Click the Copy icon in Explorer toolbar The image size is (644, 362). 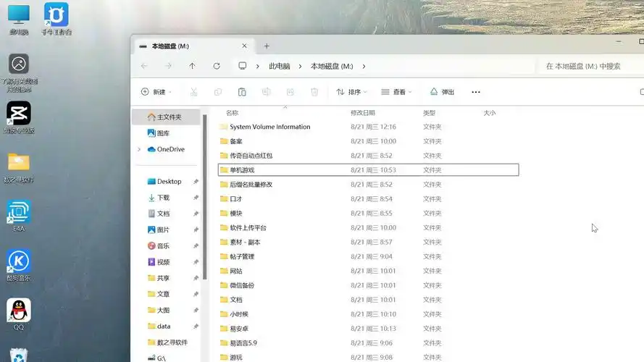217,92
